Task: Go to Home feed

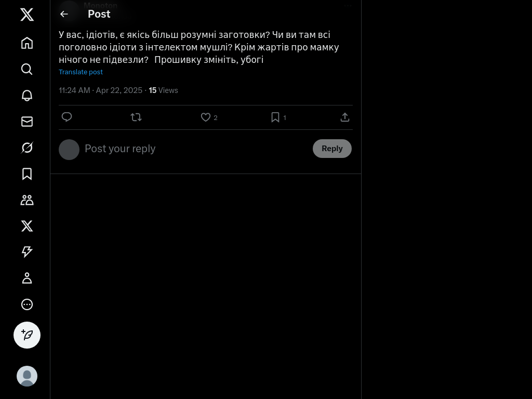Action: point(27,43)
